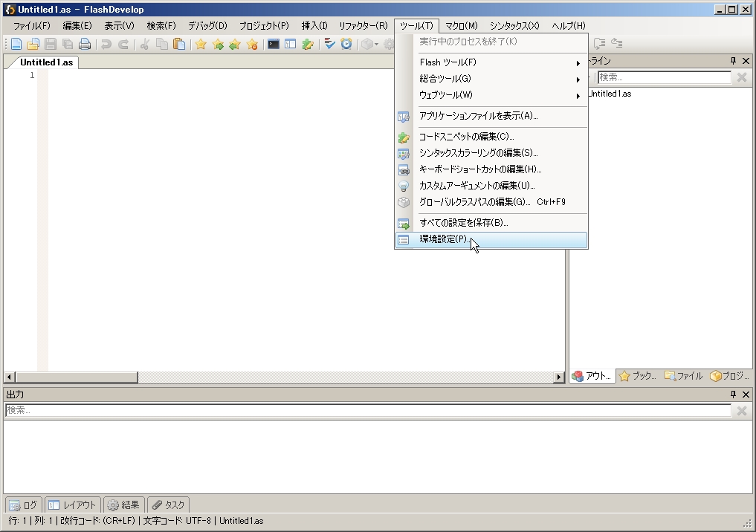Go to next bookmark star icon

[218, 45]
